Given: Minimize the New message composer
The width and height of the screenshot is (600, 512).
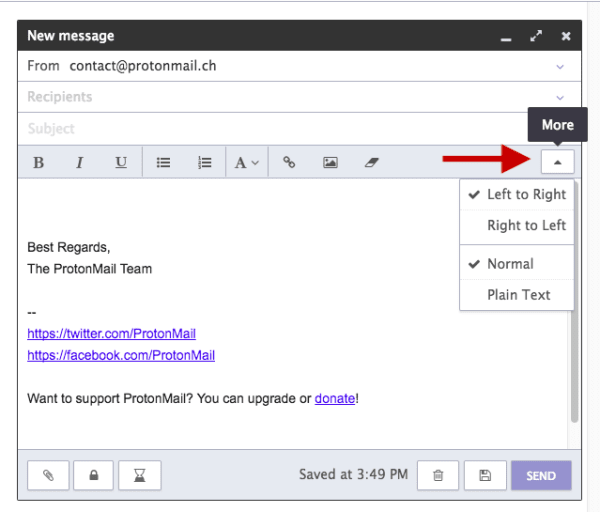Looking at the screenshot, I should (x=506, y=39).
